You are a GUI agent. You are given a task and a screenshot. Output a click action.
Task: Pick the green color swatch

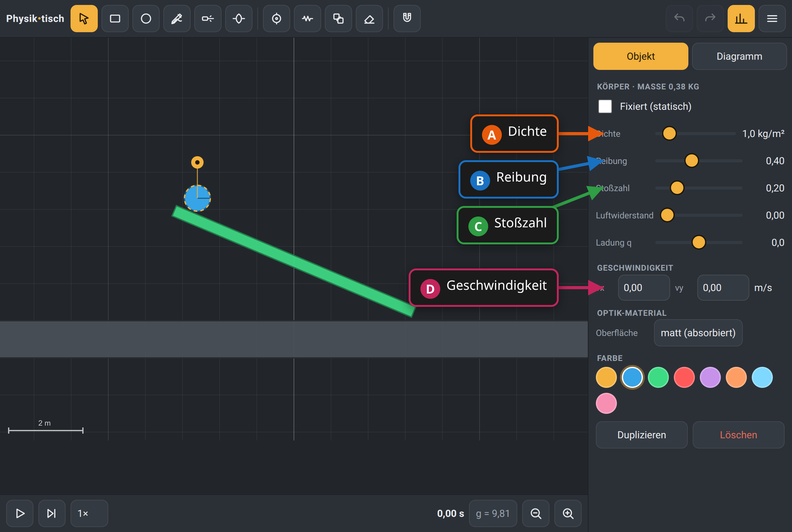pyautogui.click(x=658, y=377)
